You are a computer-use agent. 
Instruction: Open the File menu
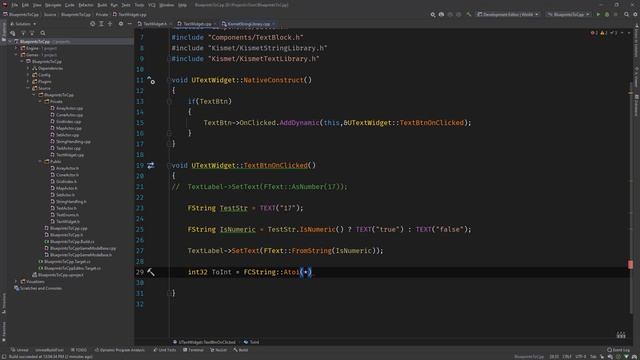[15, 5]
